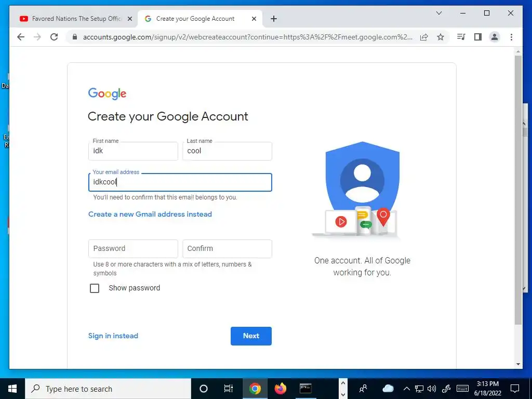The width and height of the screenshot is (532, 399).
Task: Click the OneDrive cloud tray icon
Action: point(388,389)
